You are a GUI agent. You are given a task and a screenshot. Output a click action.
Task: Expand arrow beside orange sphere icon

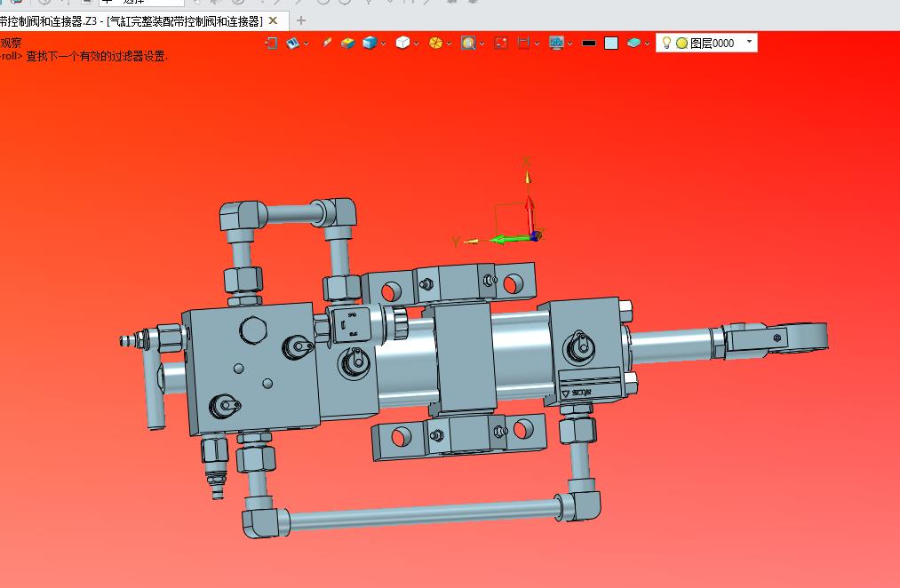tap(449, 44)
